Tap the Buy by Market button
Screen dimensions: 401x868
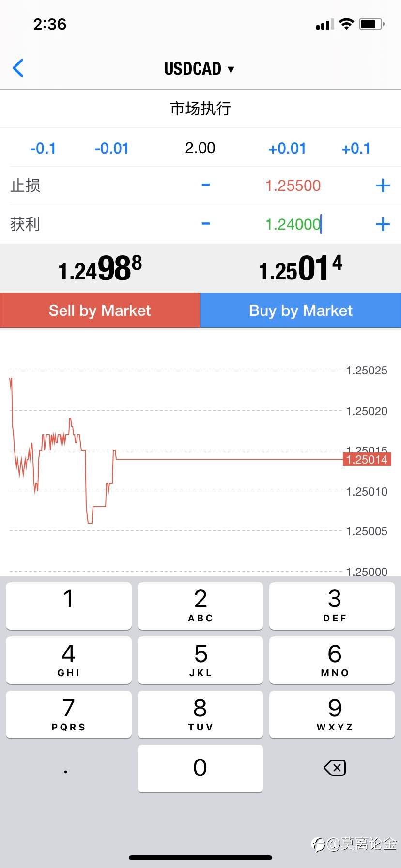301,310
